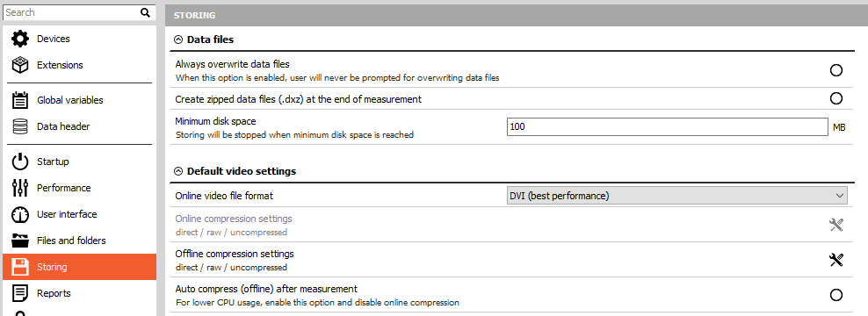Screen dimensions: 868x316
Task: Click the 'Storing will be stopped' description text
Action: pyautogui.click(x=294, y=134)
